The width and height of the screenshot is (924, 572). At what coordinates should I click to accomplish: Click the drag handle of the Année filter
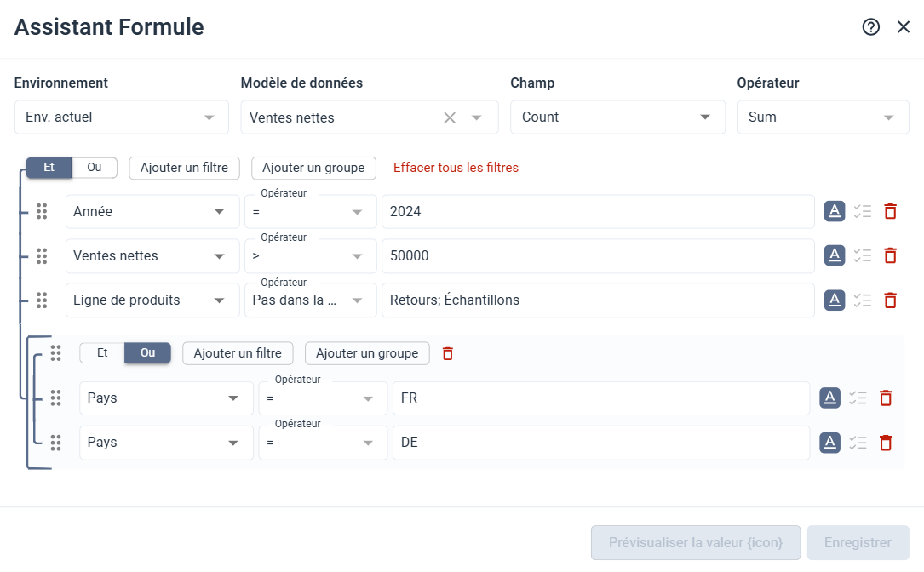pyautogui.click(x=42, y=211)
